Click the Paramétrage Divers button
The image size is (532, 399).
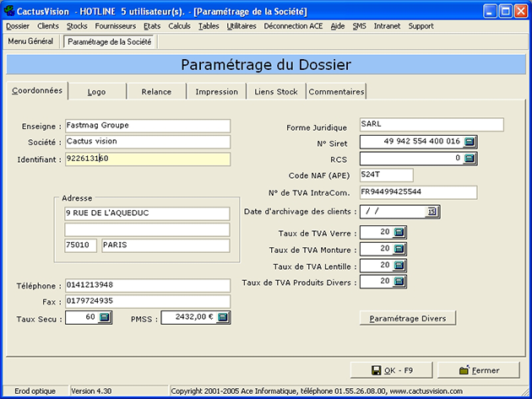[408, 318]
